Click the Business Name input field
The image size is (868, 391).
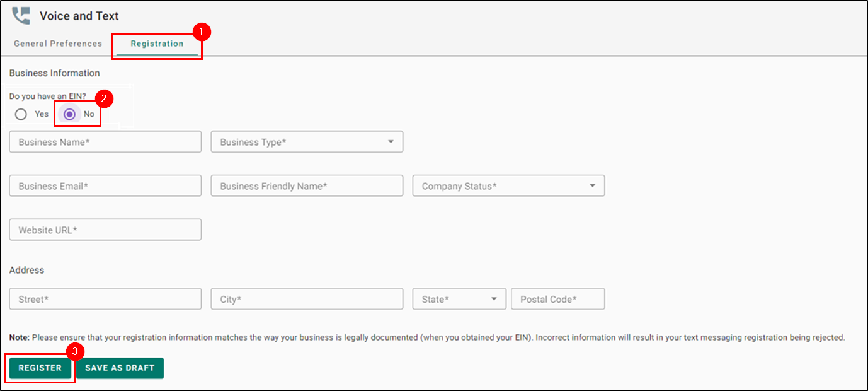click(105, 142)
